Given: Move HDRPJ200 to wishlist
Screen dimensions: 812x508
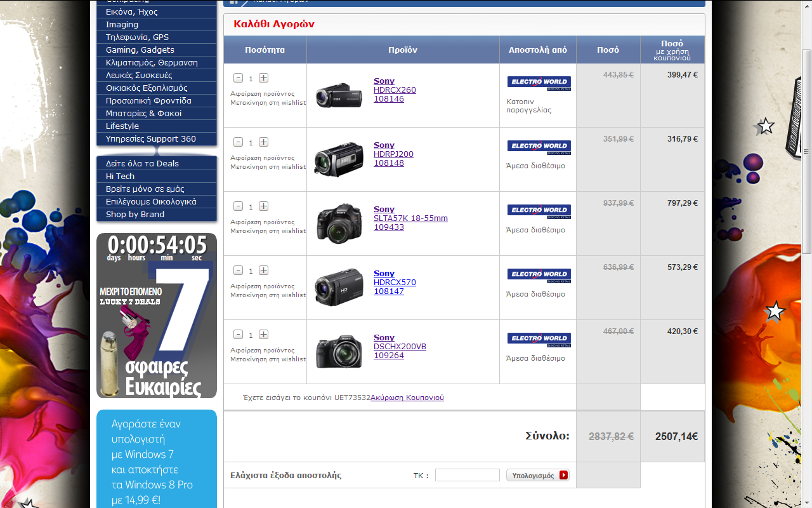Looking at the screenshot, I should click(x=268, y=167).
